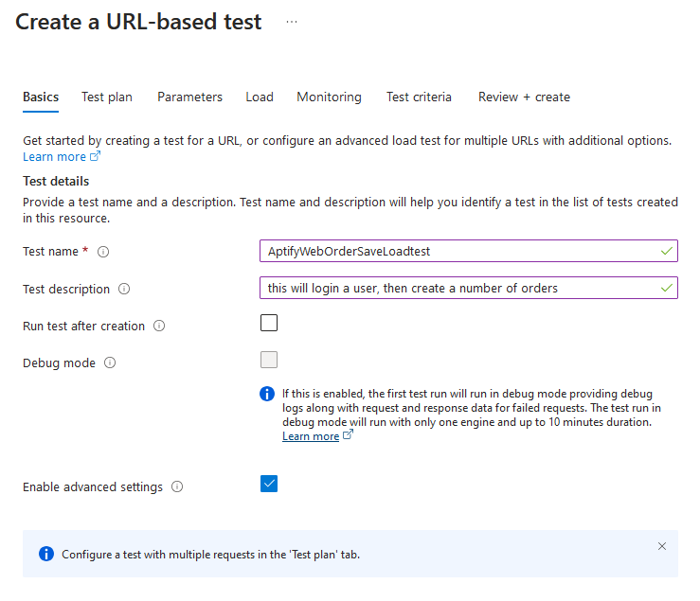Dismiss the Test plan tab notification banner

[662, 546]
